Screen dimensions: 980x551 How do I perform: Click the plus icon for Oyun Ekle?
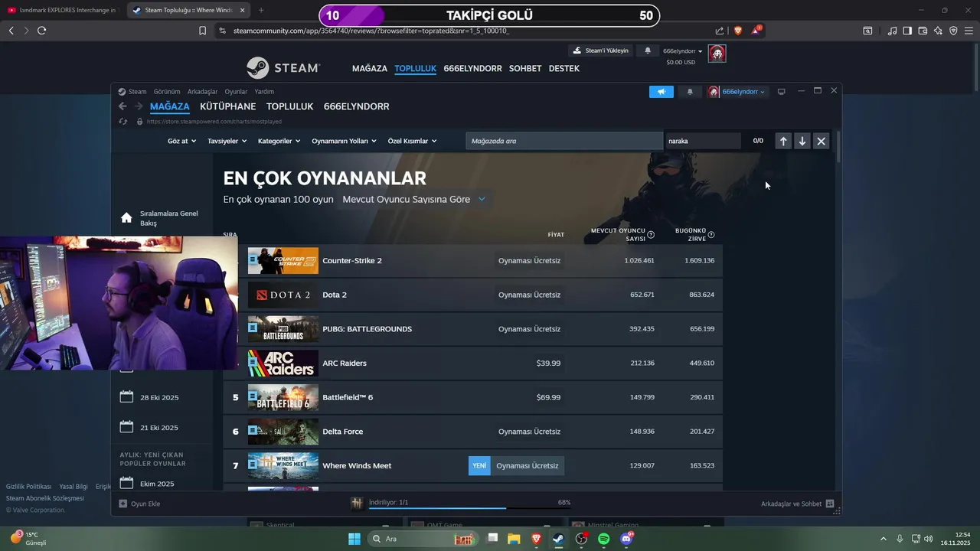(122, 504)
